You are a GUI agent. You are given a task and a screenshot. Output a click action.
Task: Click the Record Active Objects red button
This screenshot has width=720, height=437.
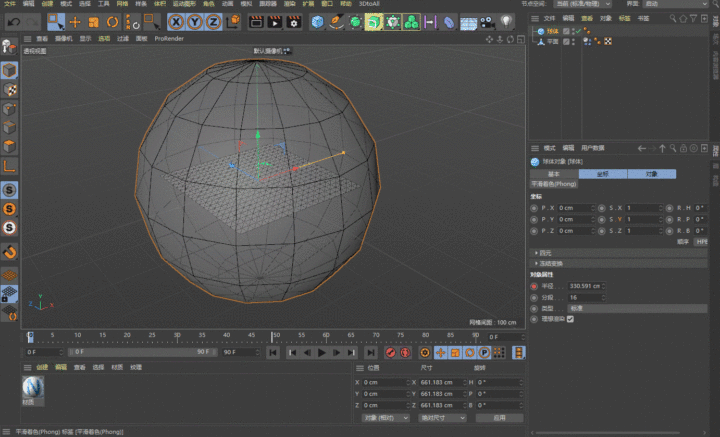click(x=391, y=352)
